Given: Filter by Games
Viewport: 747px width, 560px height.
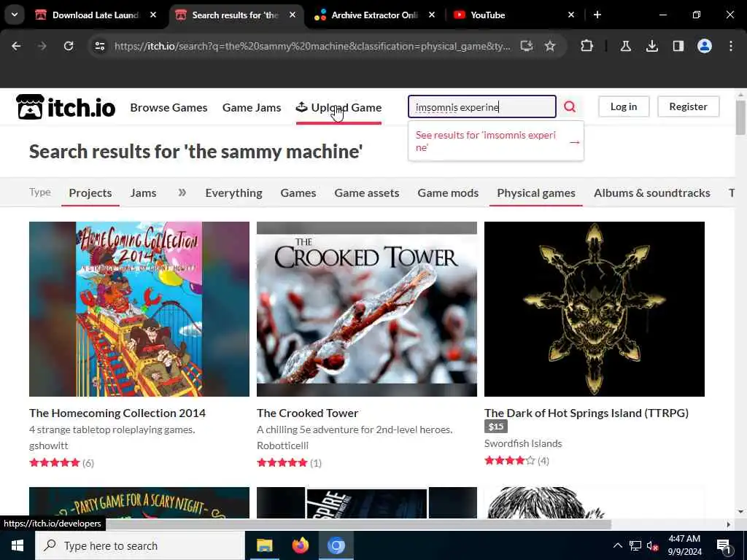Looking at the screenshot, I should 298,192.
